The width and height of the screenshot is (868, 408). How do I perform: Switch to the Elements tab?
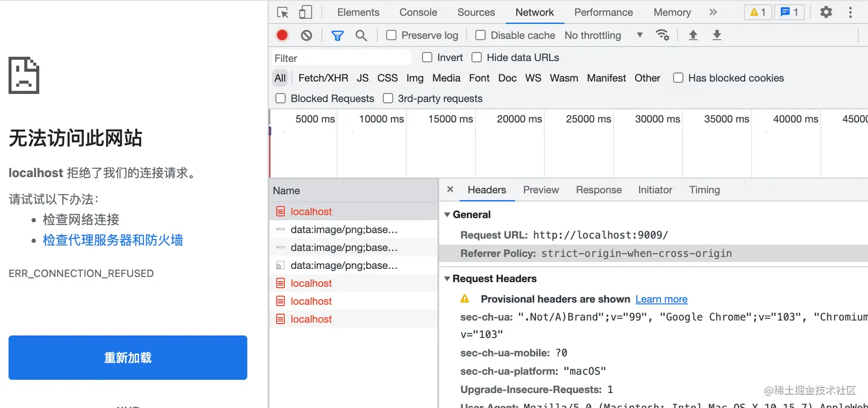click(358, 12)
